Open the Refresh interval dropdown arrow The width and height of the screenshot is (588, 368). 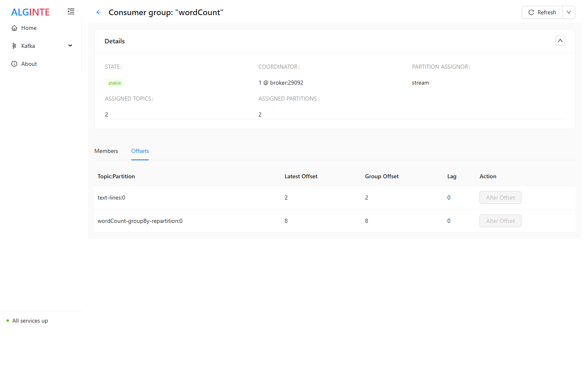click(x=569, y=12)
